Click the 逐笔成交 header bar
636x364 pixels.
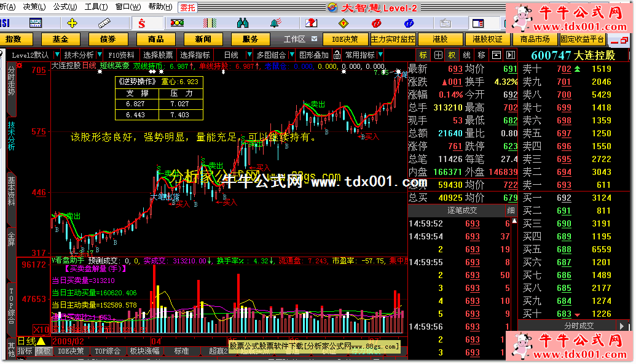457,211
